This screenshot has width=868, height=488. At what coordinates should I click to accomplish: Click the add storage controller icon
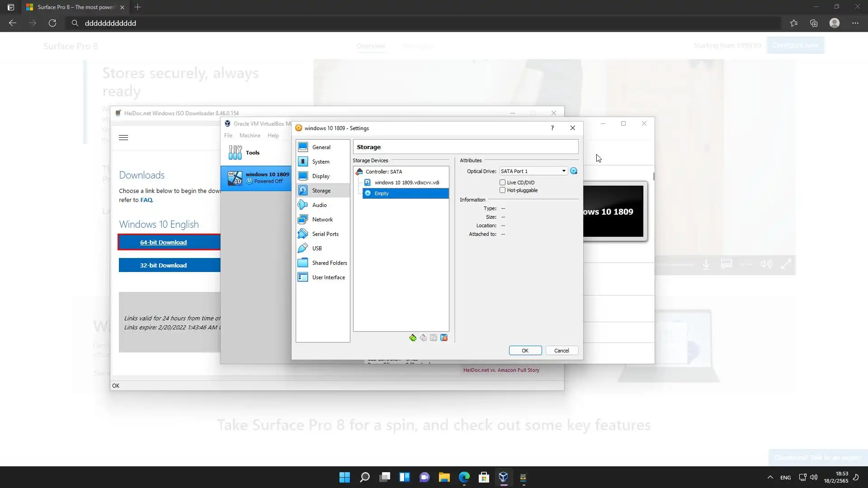click(x=413, y=338)
